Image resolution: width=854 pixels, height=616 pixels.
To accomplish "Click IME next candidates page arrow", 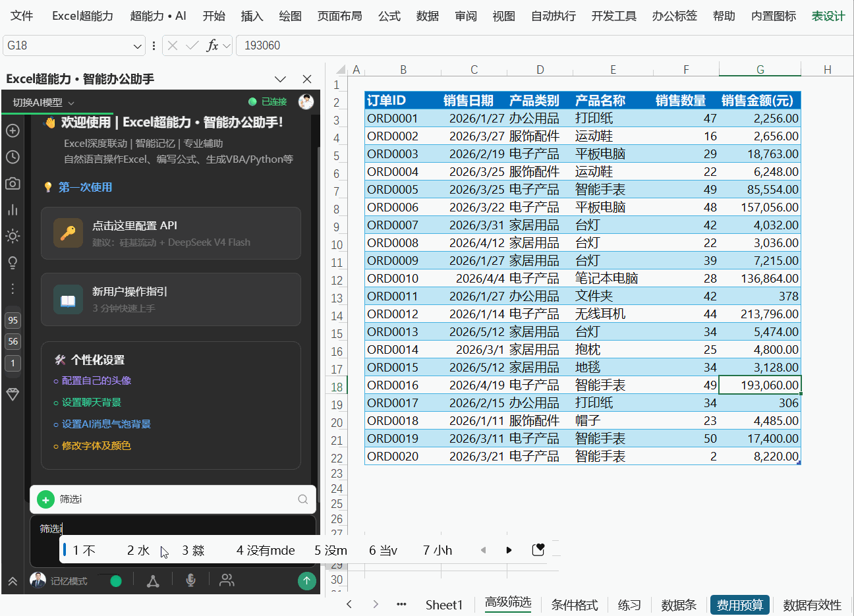I will click(509, 550).
